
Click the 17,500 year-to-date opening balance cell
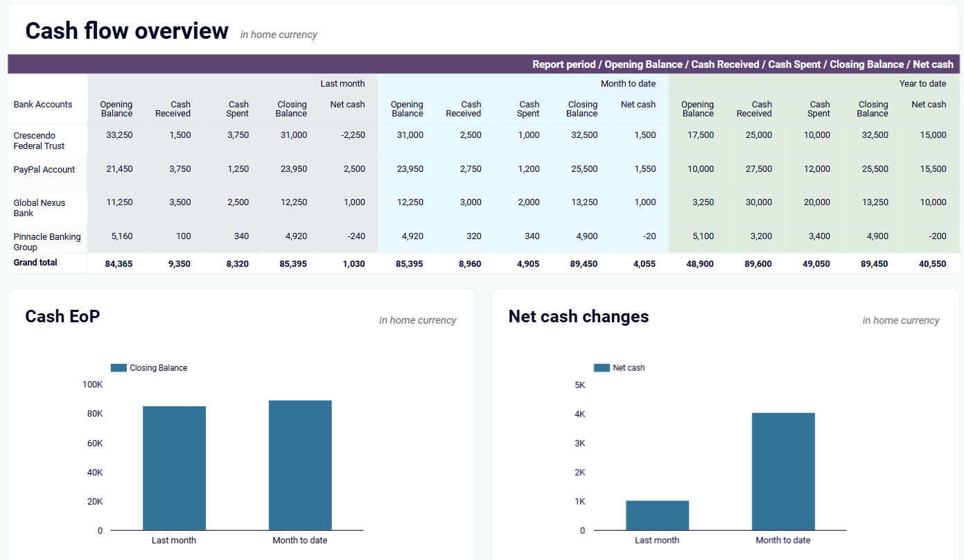click(700, 135)
